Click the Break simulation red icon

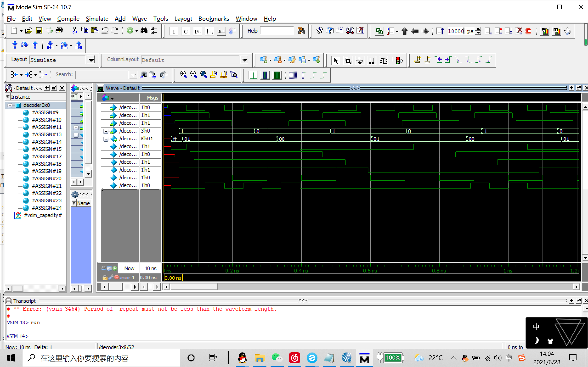coord(528,31)
